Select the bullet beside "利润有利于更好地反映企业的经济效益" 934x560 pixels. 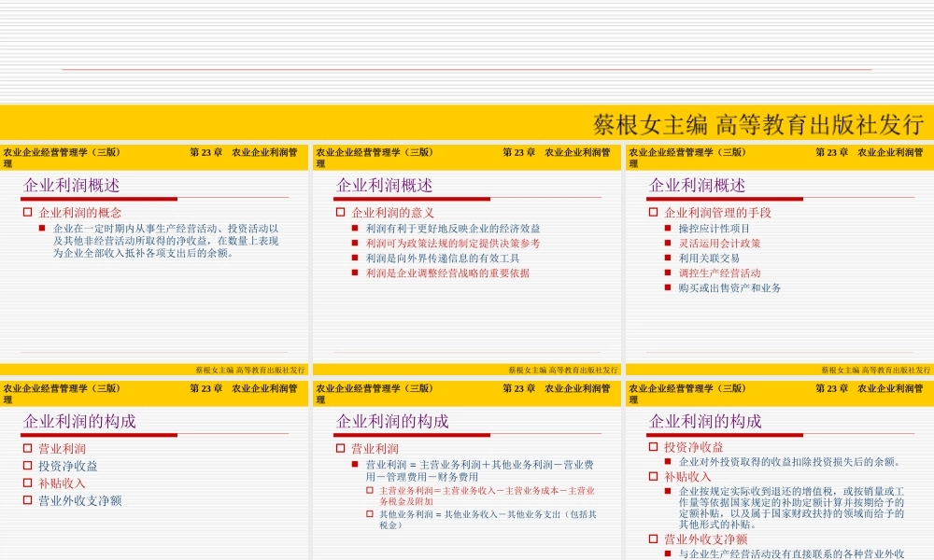354,228
